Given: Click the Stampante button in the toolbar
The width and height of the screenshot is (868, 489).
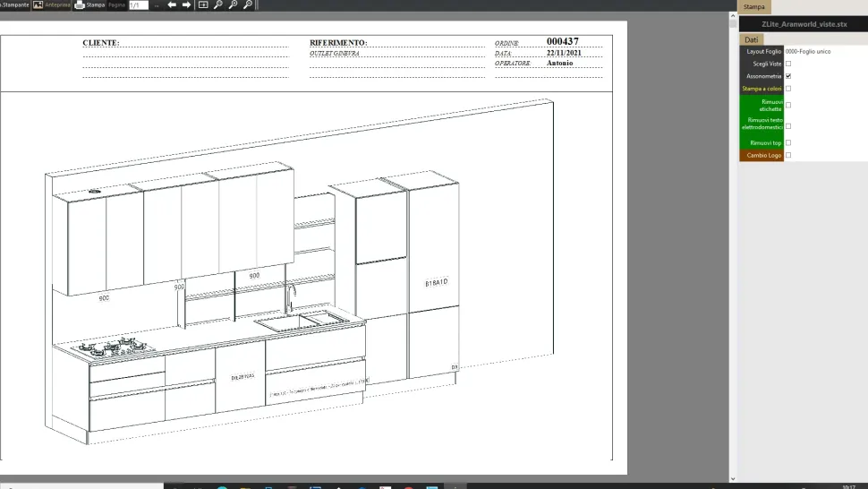Looking at the screenshot, I should (14, 4).
